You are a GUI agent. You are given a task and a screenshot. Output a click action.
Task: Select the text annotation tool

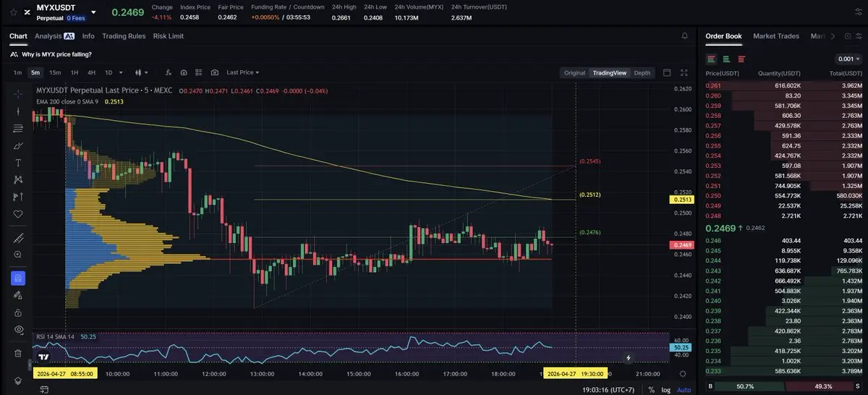point(17,162)
